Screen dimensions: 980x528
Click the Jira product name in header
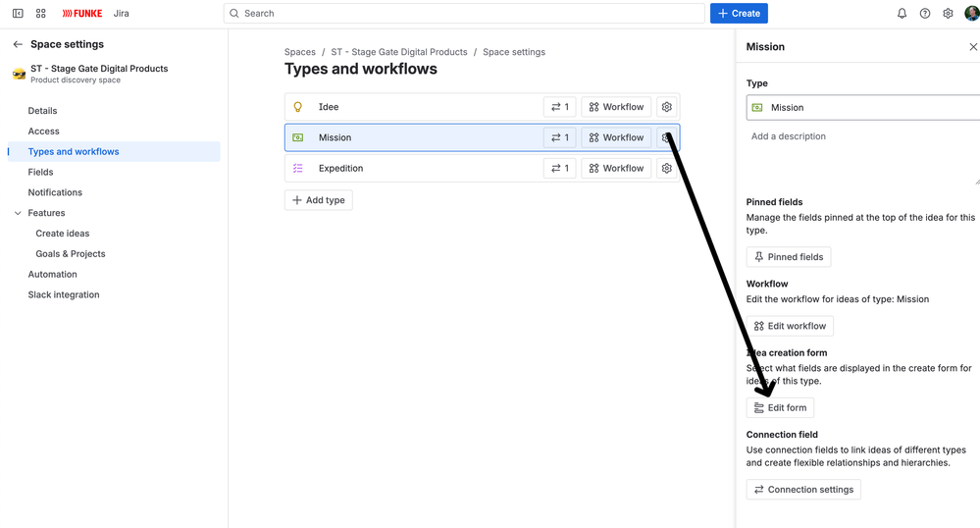[122, 13]
